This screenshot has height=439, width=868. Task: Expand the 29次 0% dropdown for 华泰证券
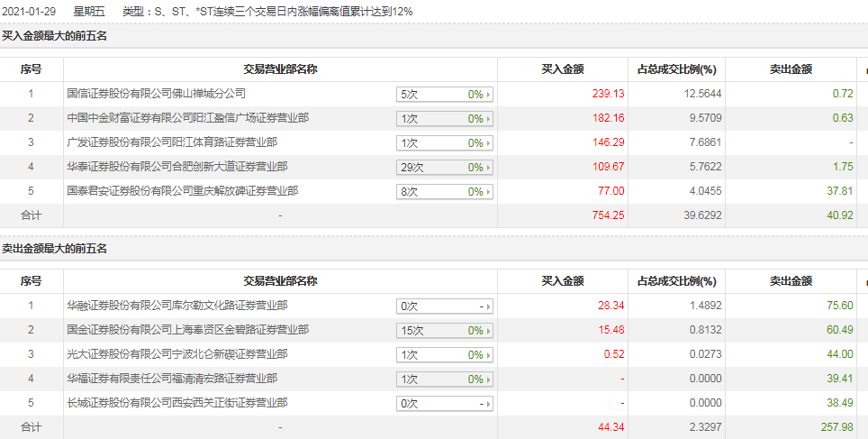445,168
